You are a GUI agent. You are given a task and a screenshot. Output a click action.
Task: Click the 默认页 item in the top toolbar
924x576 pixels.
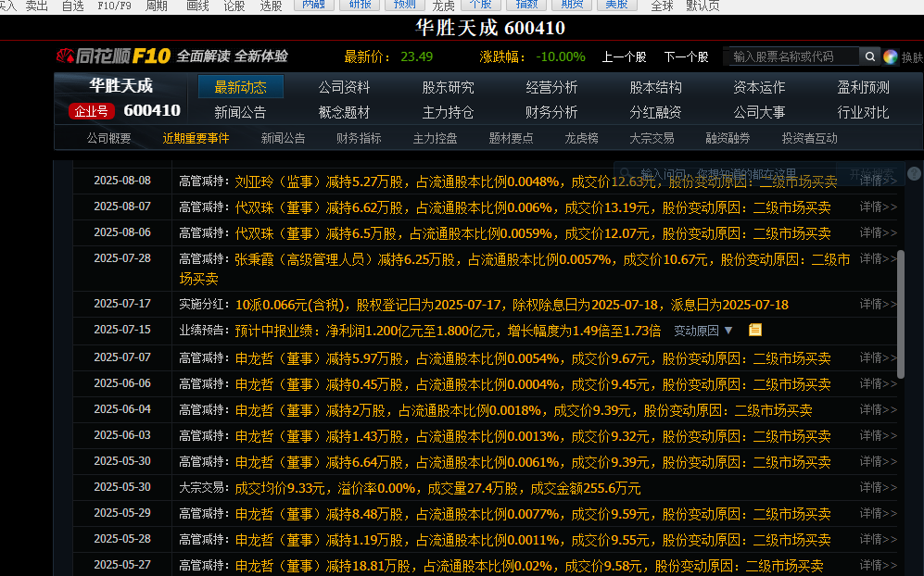click(703, 6)
